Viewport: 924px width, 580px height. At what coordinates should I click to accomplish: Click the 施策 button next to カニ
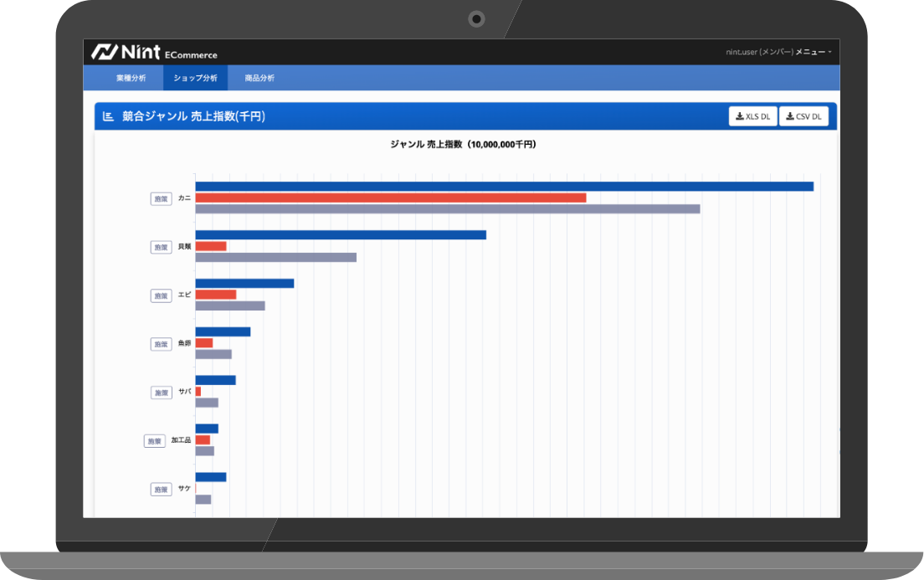pyautogui.click(x=161, y=198)
